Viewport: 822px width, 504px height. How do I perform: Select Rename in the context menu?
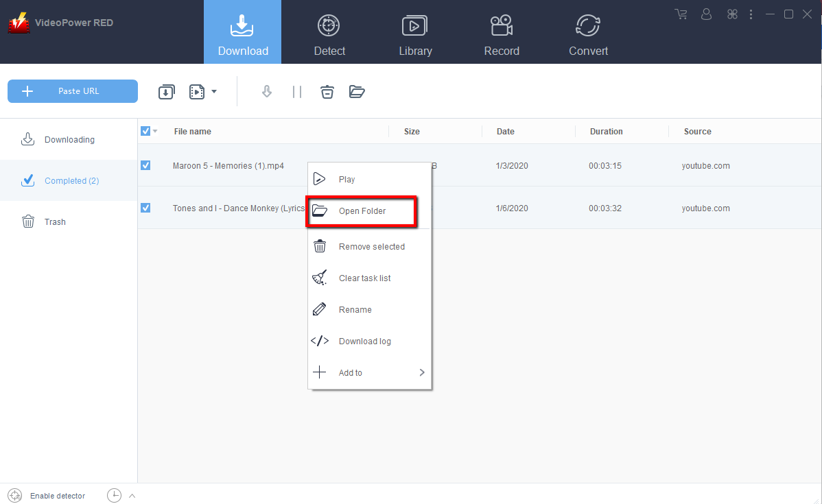coord(355,310)
